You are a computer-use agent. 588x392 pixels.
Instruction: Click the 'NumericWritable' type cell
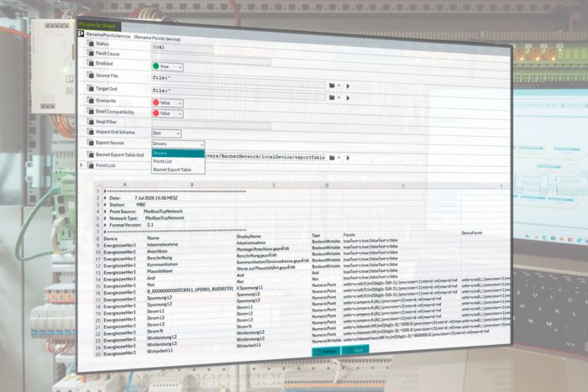pyautogui.click(x=327, y=341)
